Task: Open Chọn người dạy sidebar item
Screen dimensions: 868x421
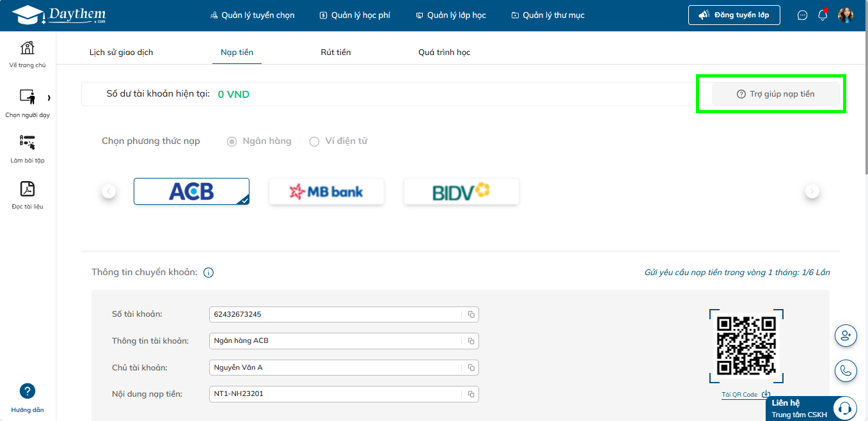Action: coord(28,103)
